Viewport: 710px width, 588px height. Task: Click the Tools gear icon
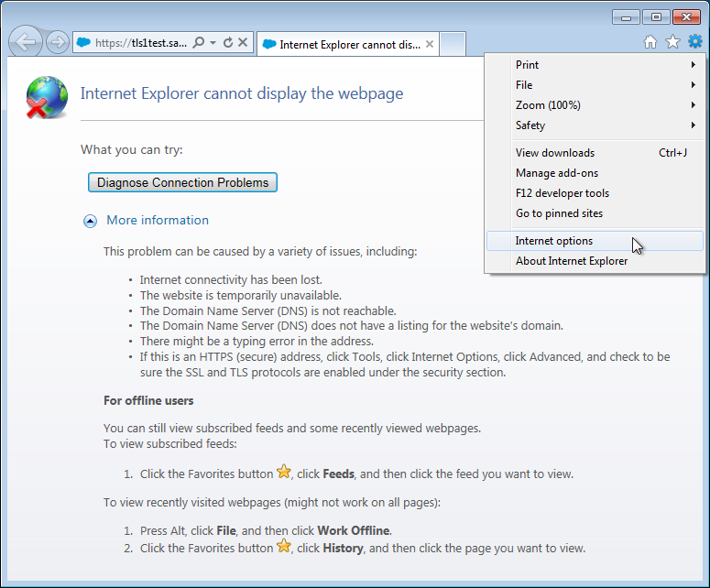[695, 41]
